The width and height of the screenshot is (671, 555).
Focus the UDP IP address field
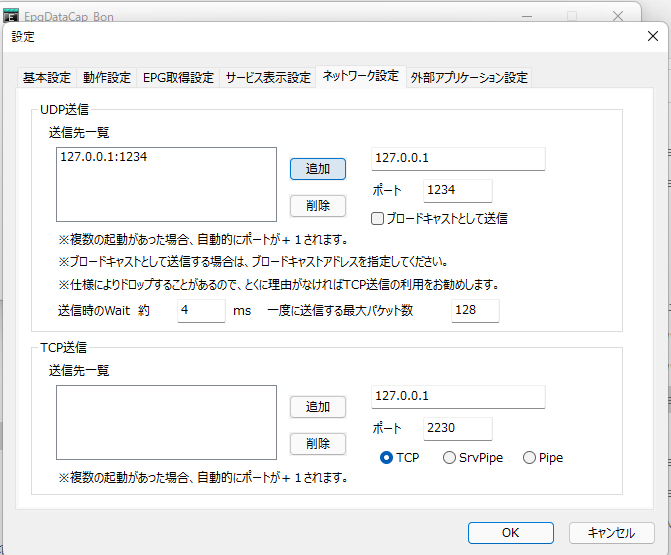tap(458, 159)
